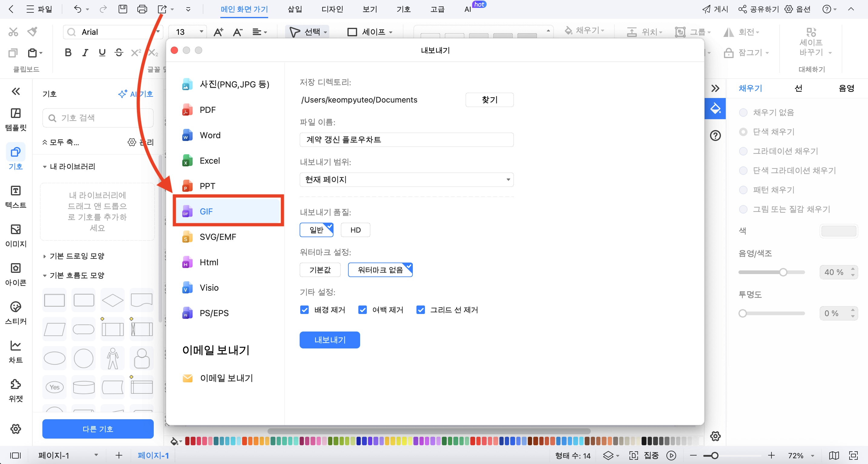The height and width of the screenshot is (464, 868).
Task: Click the file name input field
Action: 406,140
